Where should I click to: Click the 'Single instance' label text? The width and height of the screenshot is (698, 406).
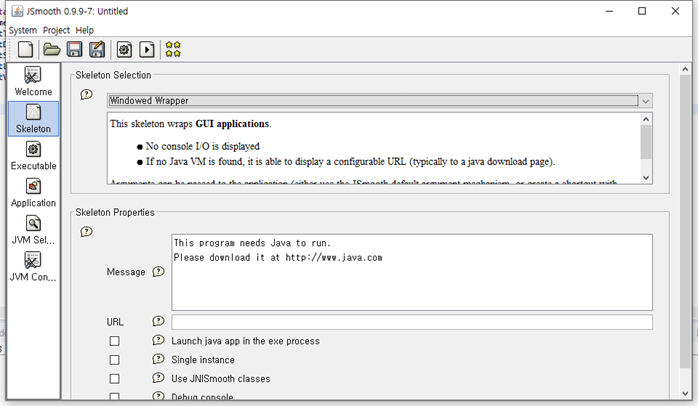tap(203, 360)
